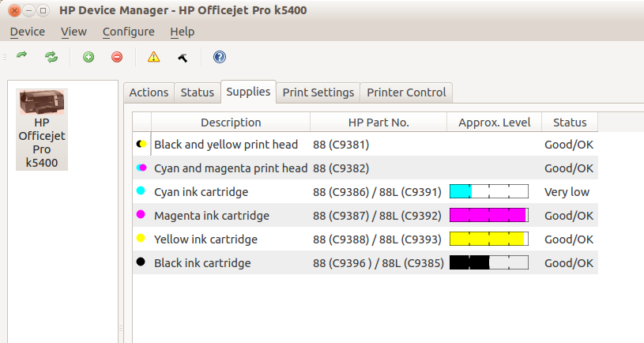Click part number '88 (C9382)'
The image size is (644, 343).
(x=341, y=168)
